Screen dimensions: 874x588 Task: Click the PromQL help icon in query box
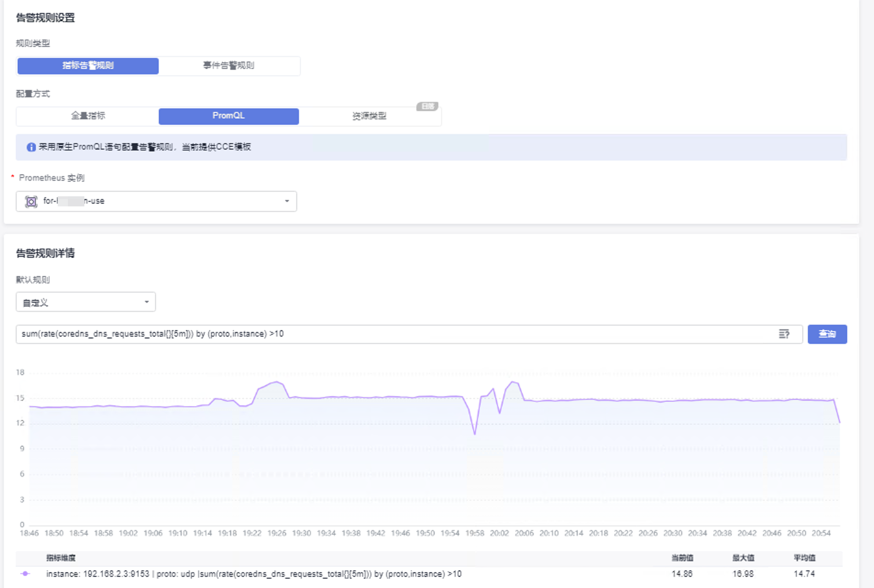pos(784,334)
